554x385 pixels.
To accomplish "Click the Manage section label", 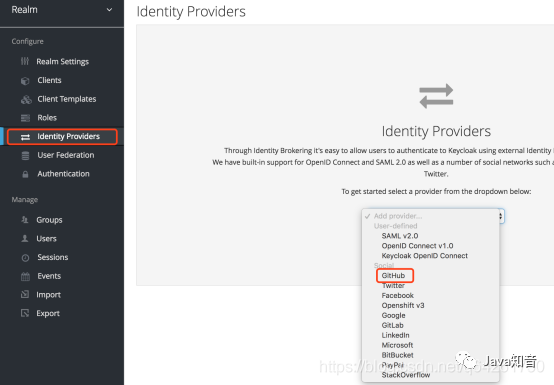I will point(25,200).
